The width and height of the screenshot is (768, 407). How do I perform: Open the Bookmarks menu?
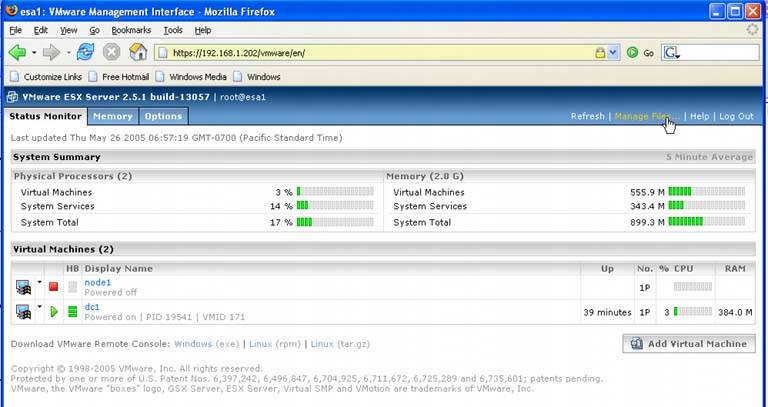[131, 30]
